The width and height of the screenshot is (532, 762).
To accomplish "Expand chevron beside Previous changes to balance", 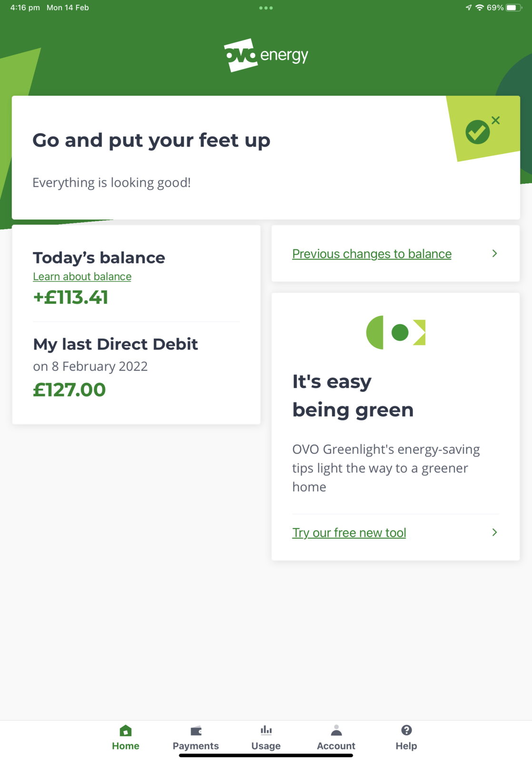I will (x=494, y=253).
